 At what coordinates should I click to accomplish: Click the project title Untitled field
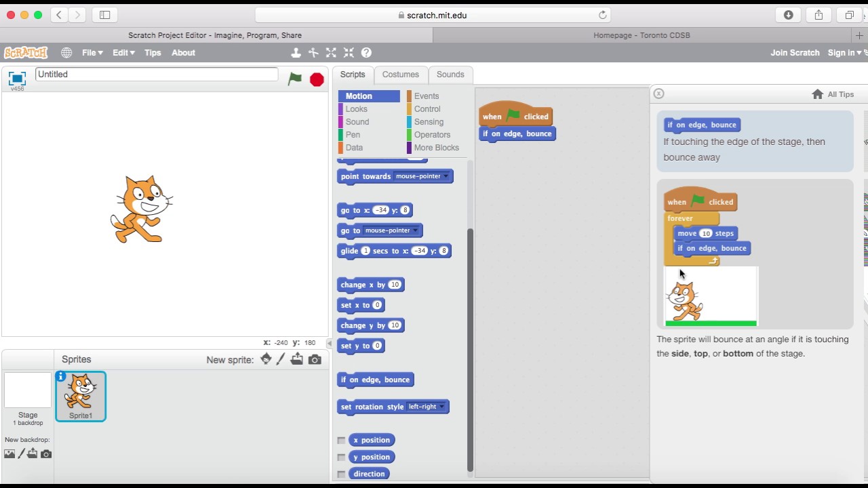point(157,75)
